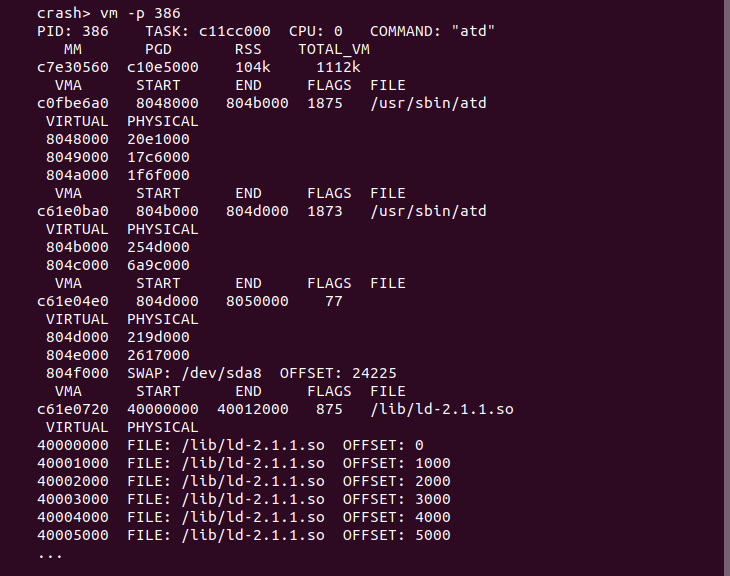The width and height of the screenshot is (730, 576).
Task: Select the physical address 6a9c000
Action: pos(158,265)
